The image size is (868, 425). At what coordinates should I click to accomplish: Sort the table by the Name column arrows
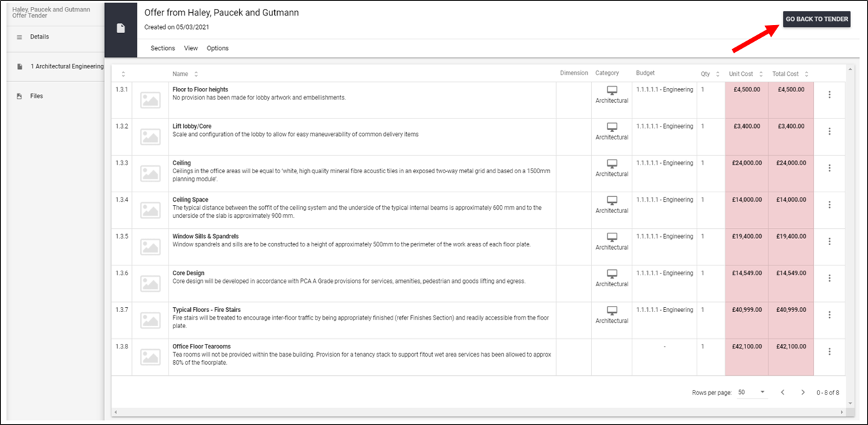(196, 74)
